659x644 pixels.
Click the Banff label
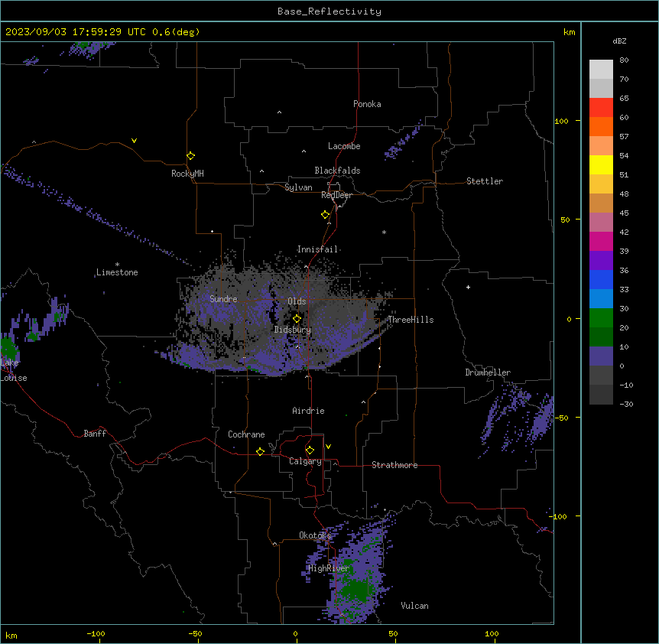click(95, 434)
